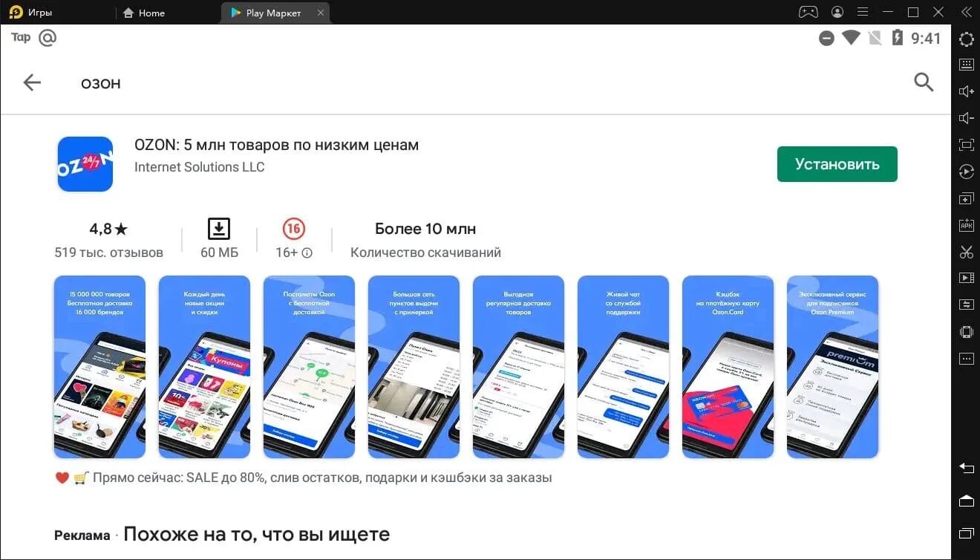Open keyboard mapping in sidebar

[966, 65]
